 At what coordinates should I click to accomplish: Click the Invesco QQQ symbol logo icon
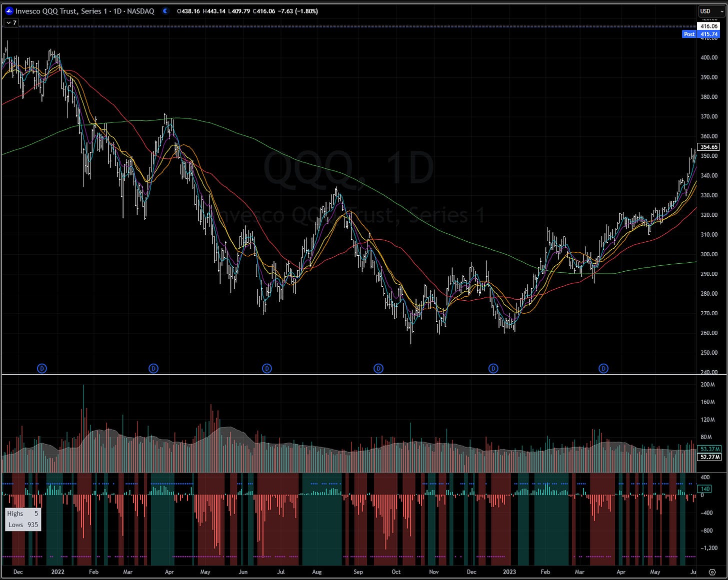9,11
